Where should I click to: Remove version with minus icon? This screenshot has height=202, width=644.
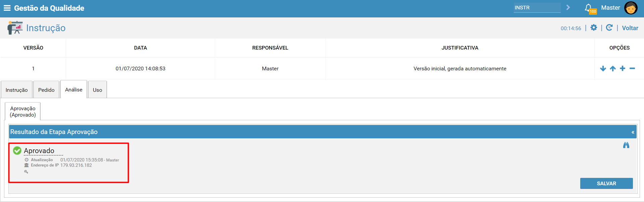coord(632,68)
